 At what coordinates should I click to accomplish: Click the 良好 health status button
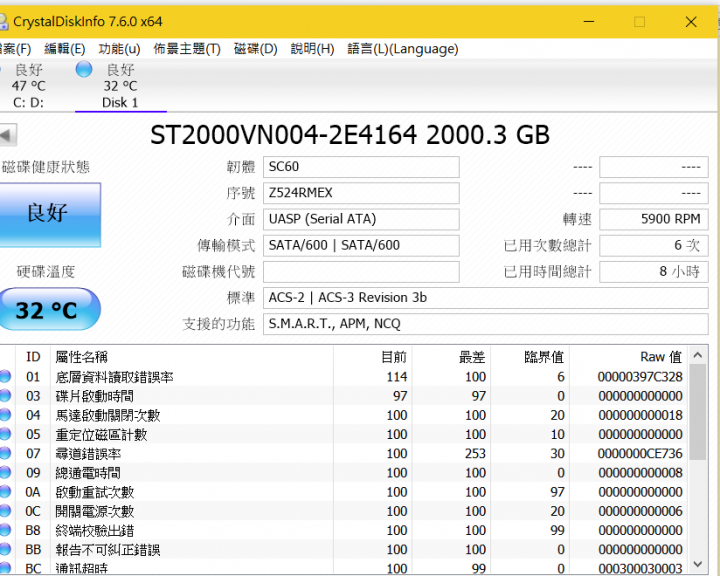[x=50, y=215]
